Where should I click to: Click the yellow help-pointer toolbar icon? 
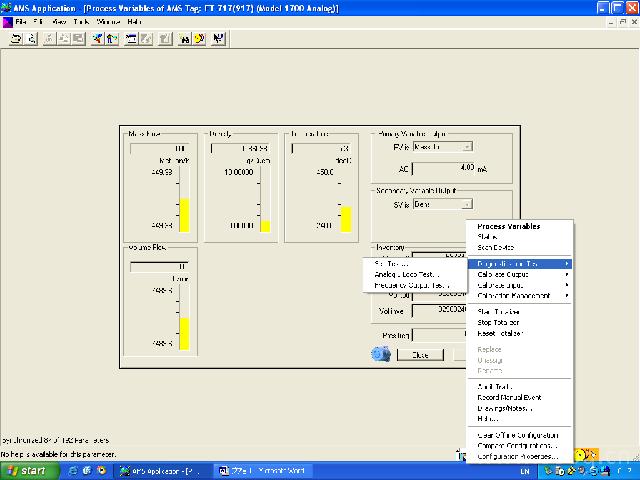[199, 38]
